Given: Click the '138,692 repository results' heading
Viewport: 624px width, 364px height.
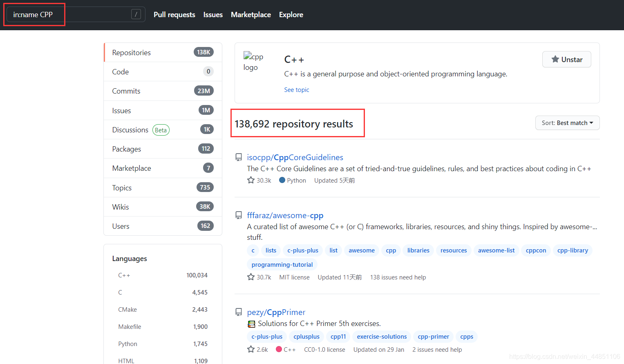Looking at the screenshot, I should click(294, 124).
